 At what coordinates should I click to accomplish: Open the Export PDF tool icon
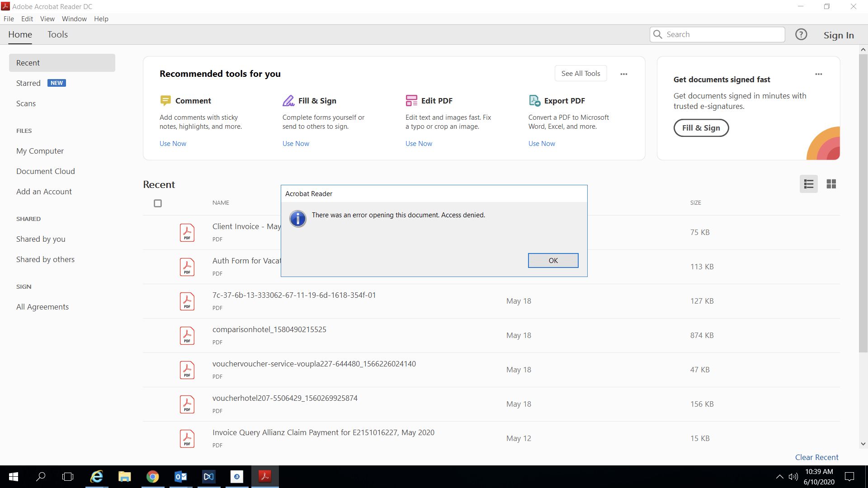(534, 100)
